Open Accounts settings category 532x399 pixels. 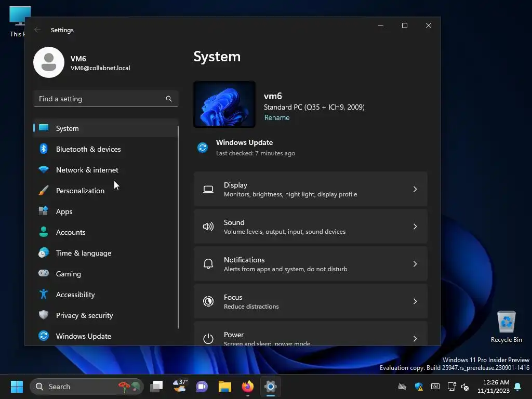(x=105, y=232)
